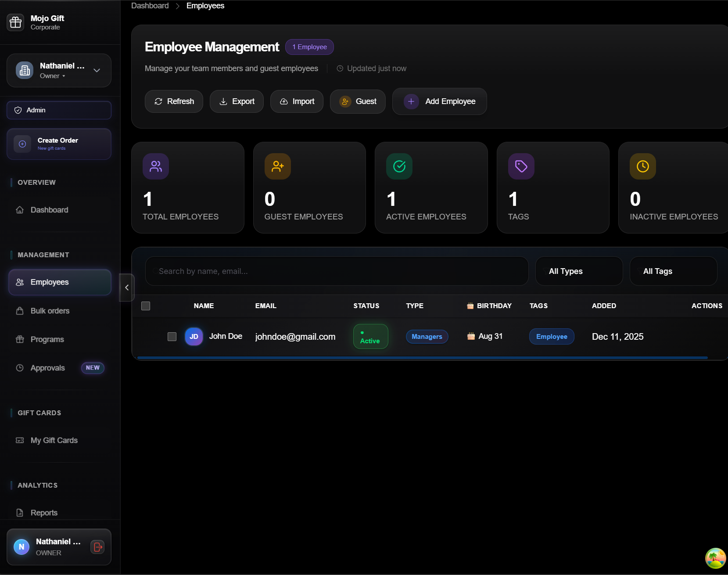This screenshot has height=575, width=728.
Task: Open Dashboard from the sidebar
Action: pos(59,210)
